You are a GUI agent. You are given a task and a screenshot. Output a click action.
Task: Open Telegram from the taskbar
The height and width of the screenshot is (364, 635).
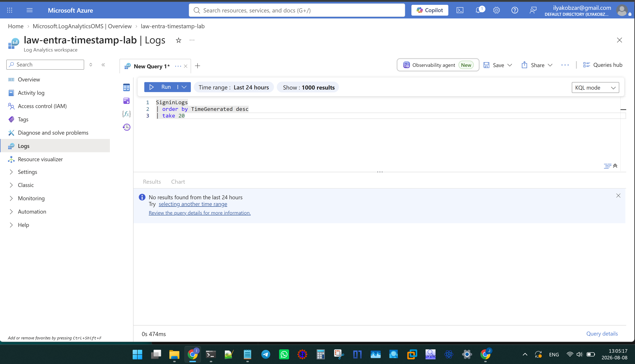pos(265,354)
